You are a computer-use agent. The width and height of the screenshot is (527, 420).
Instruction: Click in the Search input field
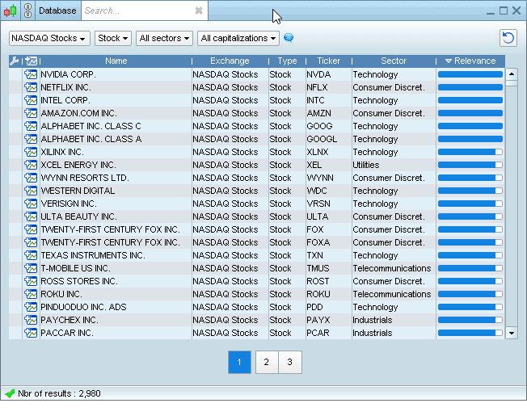click(137, 11)
